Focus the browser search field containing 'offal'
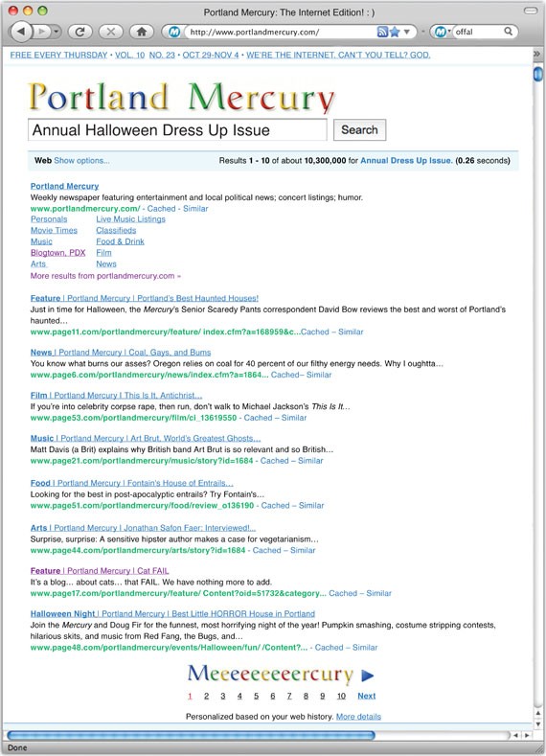The image size is (546, 756). click(x=478, y=32)
